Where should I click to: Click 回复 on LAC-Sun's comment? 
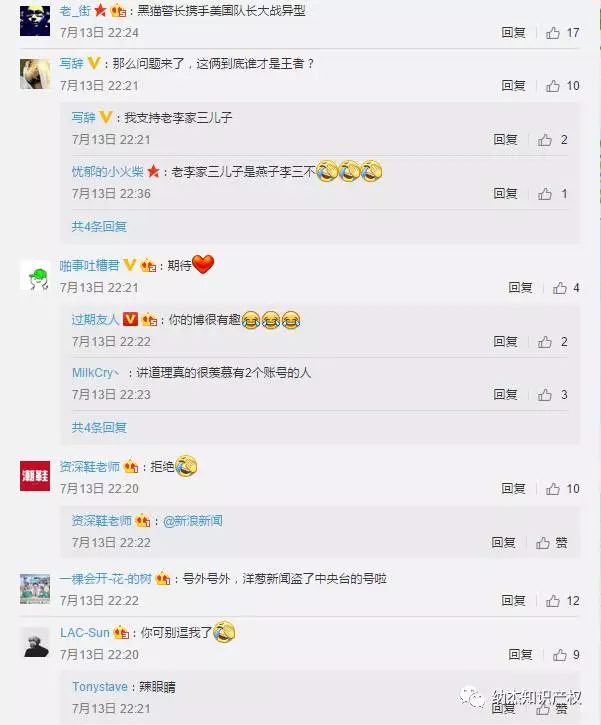tap(520, 655)
